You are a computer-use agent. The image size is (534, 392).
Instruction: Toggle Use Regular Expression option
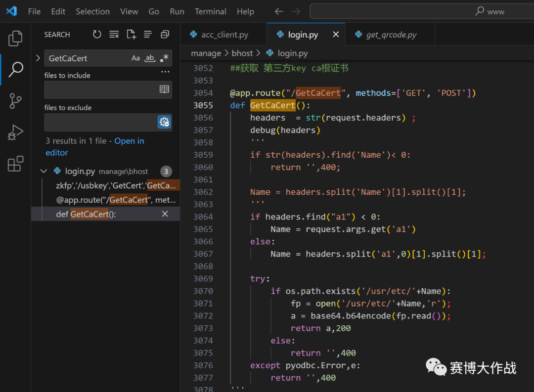(164, 58)
